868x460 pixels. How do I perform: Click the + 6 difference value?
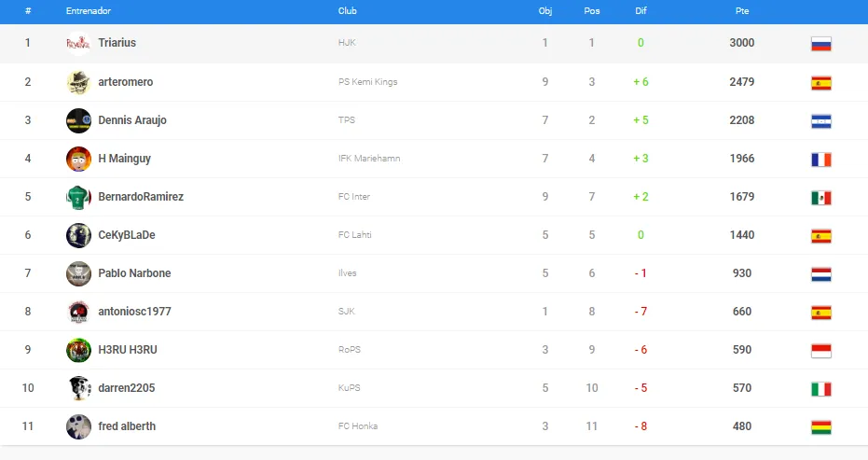tap(641, 82)
